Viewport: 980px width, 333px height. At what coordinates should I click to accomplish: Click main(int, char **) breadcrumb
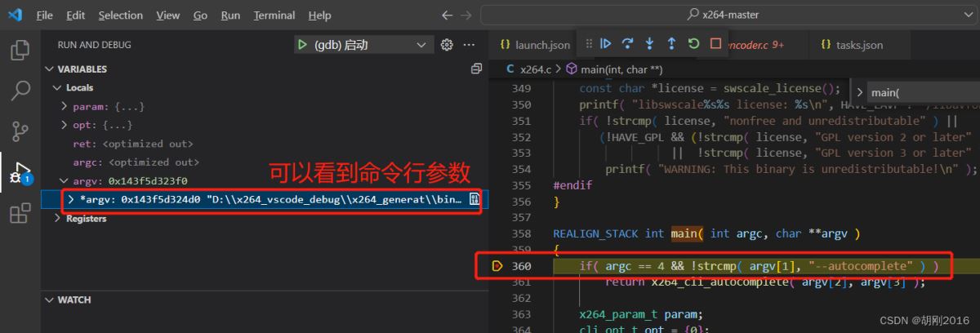(x=621, y=69)
